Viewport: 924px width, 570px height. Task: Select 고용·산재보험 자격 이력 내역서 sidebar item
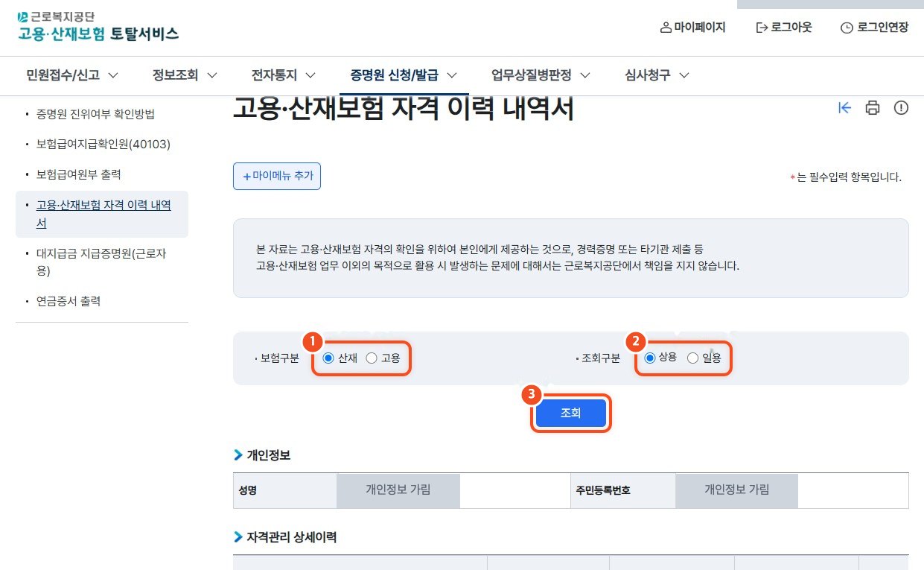[102, 214]
